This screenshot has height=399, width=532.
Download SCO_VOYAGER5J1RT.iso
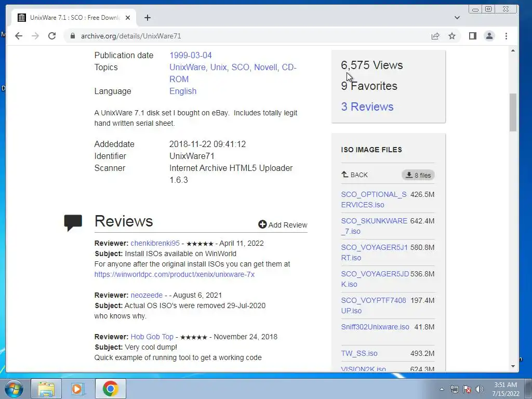pyautogui.click(x=374, y=252)
